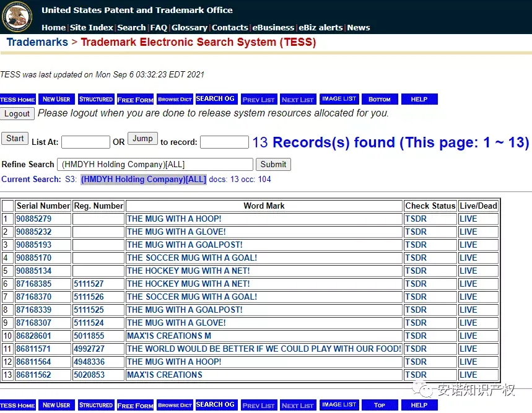
Task: Open serial number 90885279
Action: click(34, 219)
